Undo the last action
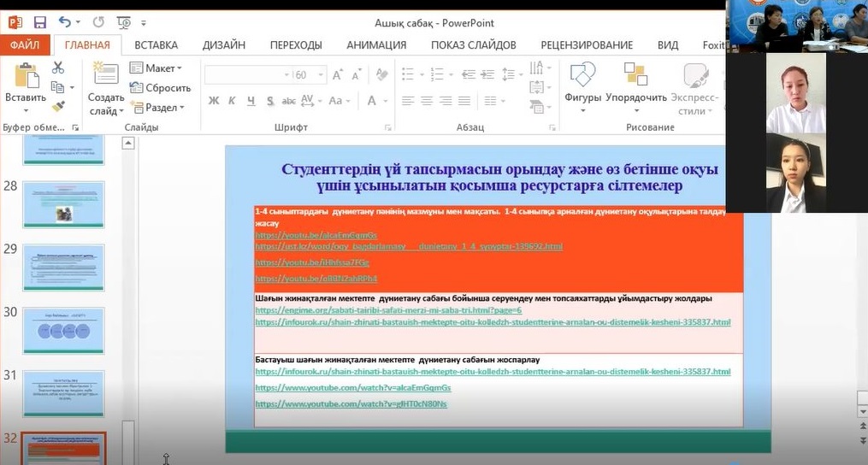Image resolution: width=868 pixels, height=465 pixels. tap(66, 23)
